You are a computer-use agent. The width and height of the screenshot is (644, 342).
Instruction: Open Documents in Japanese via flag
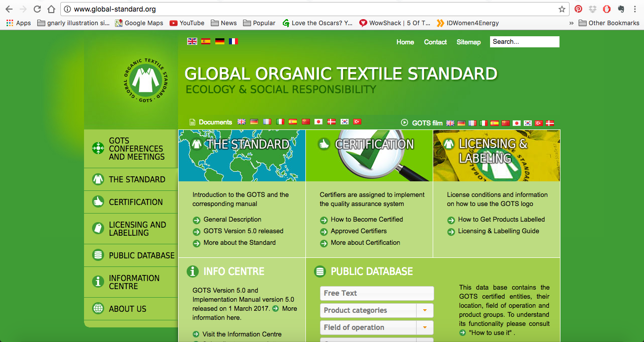point(318,122)
